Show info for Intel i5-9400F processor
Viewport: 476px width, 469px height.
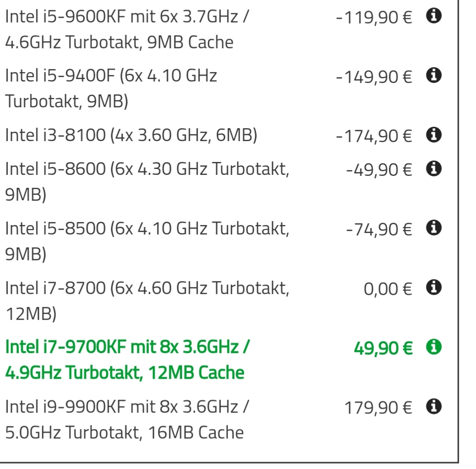point(434,76)
